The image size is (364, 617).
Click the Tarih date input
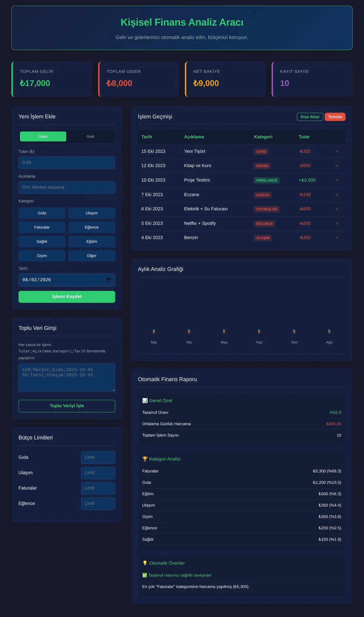67,280
